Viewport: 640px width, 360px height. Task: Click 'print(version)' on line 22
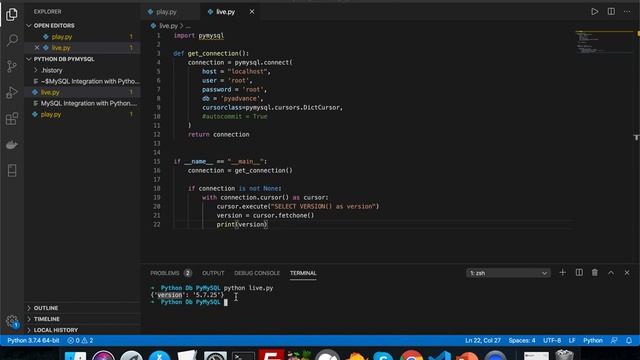242,224
